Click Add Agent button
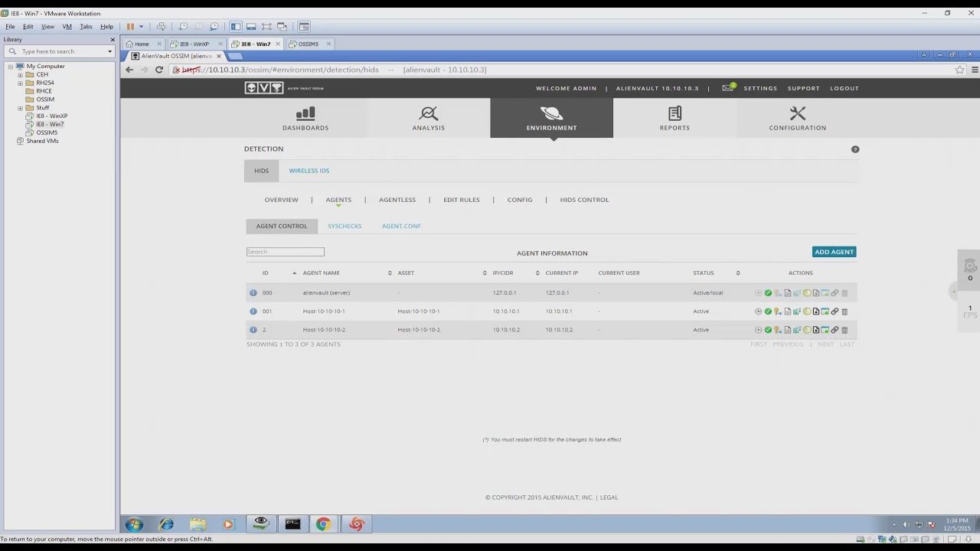980x551 pixels. click(835, 252)
